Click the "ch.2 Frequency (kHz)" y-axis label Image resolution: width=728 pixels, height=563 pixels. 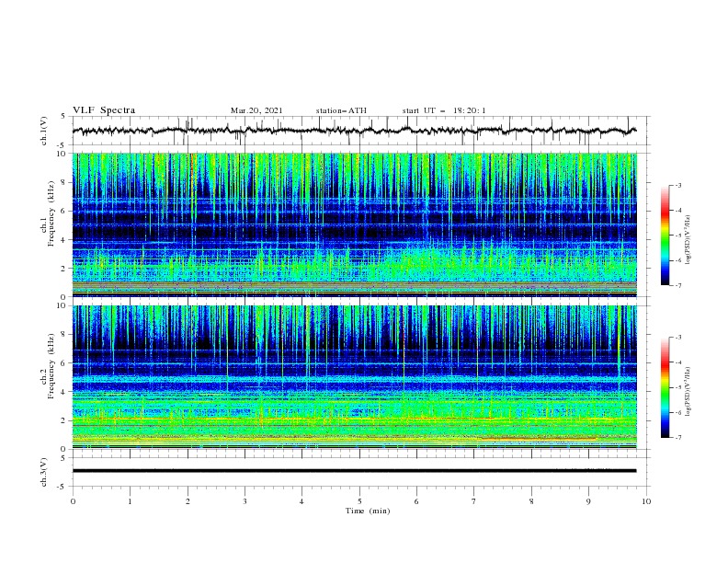pos(48,366)
